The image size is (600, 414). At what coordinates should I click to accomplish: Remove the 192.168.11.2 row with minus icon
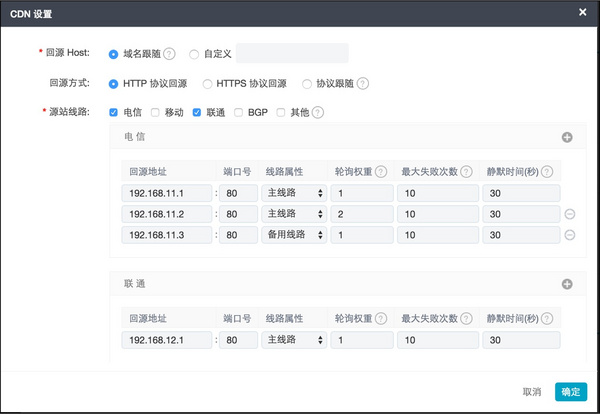pyautogui.click(x=570, y=214)
